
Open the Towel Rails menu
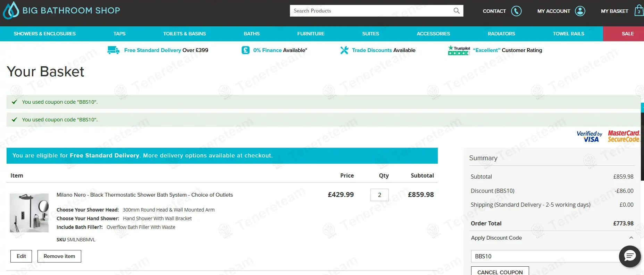[x=568, y=34]
